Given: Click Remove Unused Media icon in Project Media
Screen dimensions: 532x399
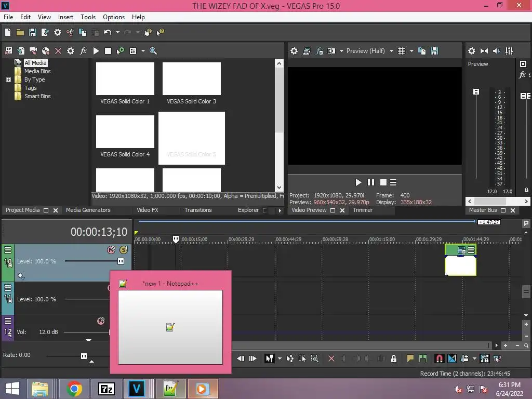Looking at the screenshot, I should click(8, 51).
